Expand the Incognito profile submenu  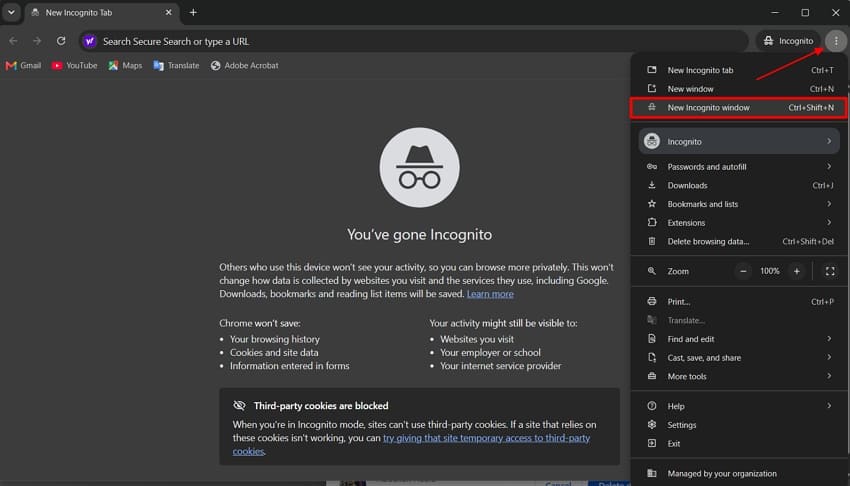pos(739,141)
